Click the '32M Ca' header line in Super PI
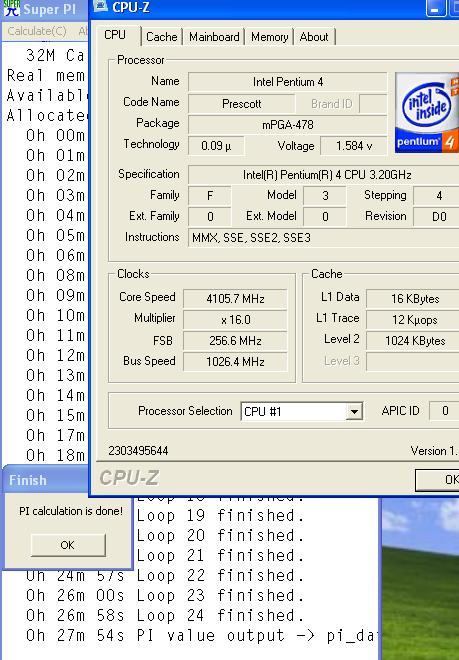The image size is (459, 660). click(56, 55)
